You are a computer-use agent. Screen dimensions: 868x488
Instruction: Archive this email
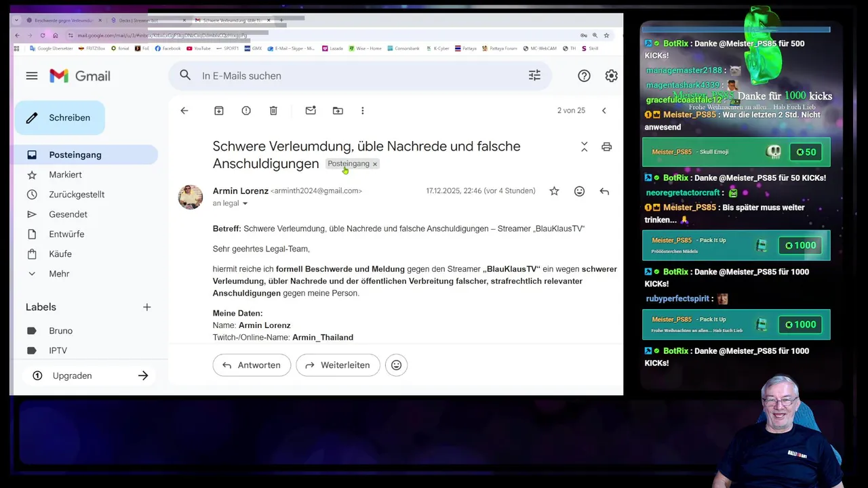(219, 110)
